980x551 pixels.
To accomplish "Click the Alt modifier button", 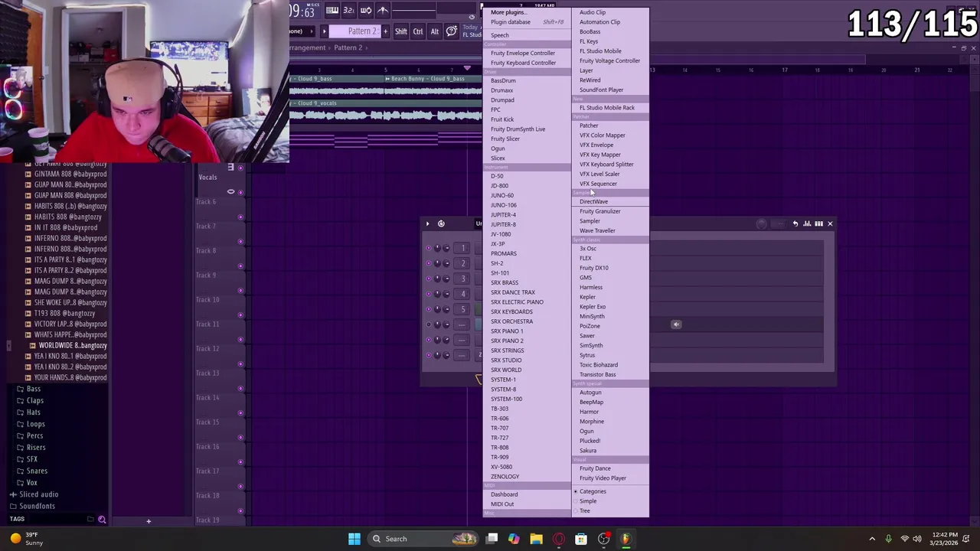I will pyautogui.click(x=435, y=31).
